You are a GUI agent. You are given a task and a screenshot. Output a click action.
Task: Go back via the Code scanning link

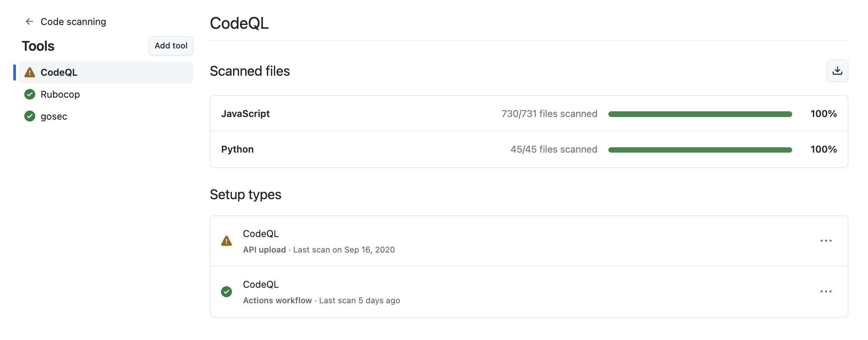[x=73, y=22]
